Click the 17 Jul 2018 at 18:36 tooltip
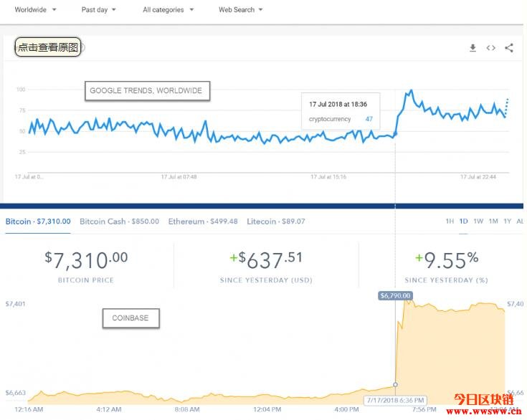The width and height of the screenshot is (527, 420). pos(341,111)
